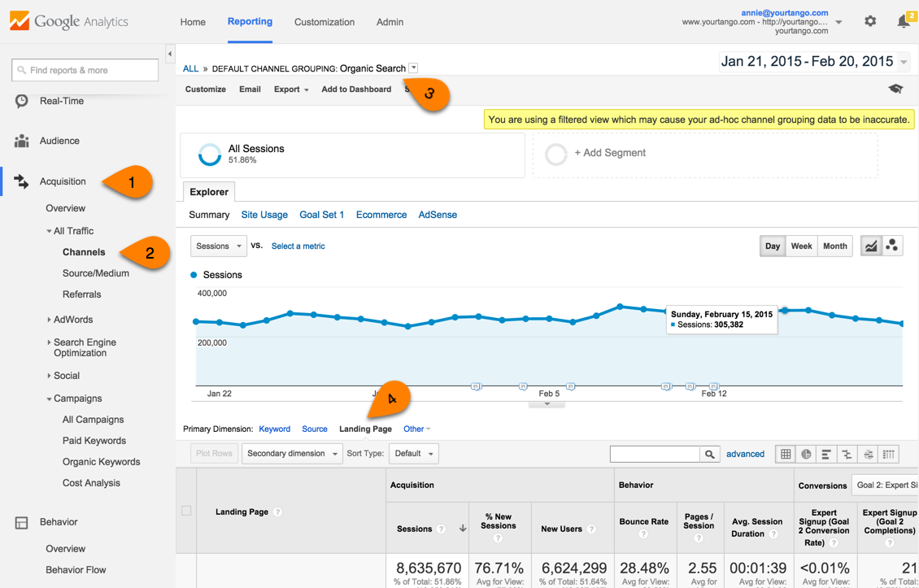Viewport: 919px width, 588px height.
Task: Switch to the Site Usage tab
Action: click(264, 215)
